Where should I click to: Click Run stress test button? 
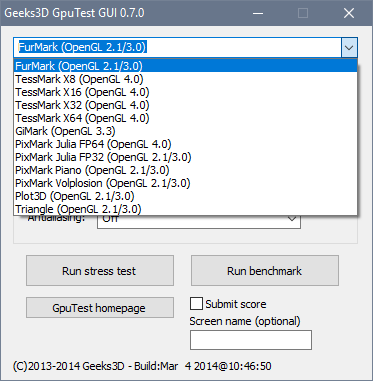pyautogui.click(x=100, y=271)
